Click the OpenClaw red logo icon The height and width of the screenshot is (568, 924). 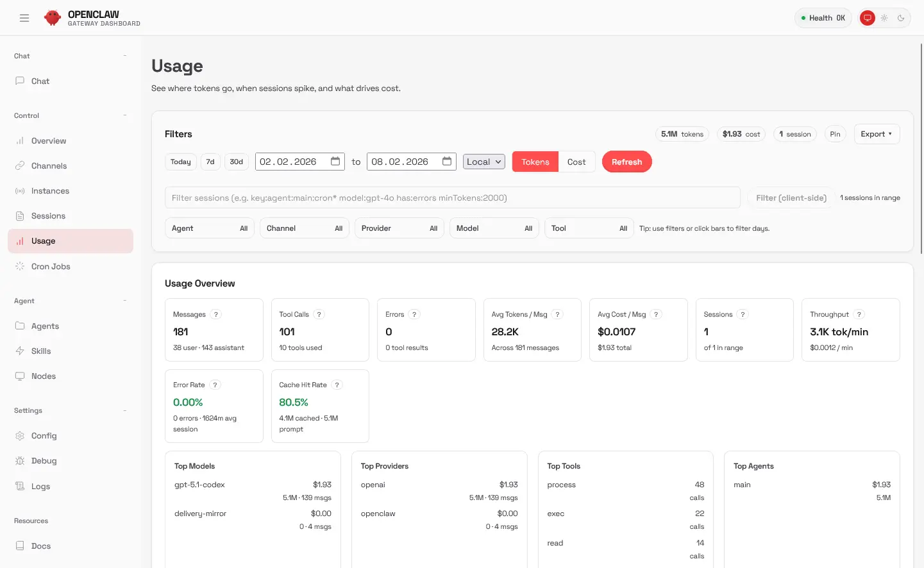coord(53,18)
